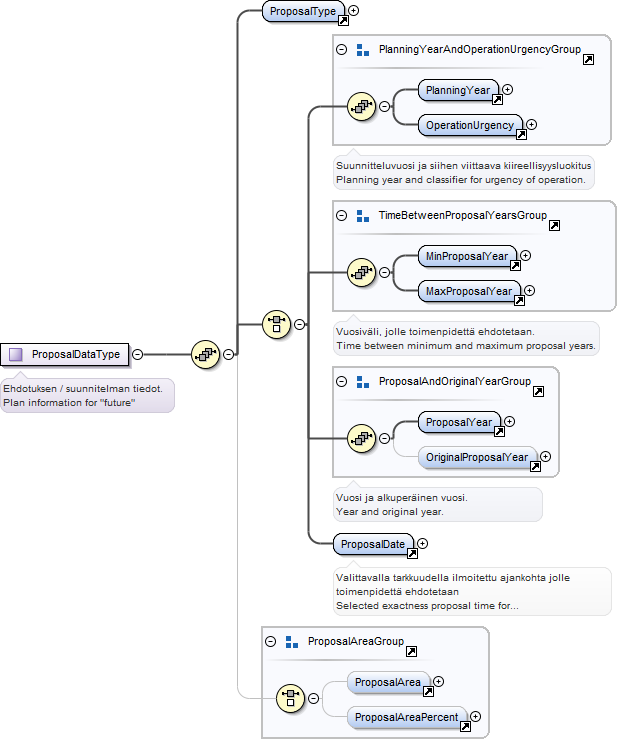Collapse the sequence inside TimeBetweenProposalYearsGroup
The height and width of the screenshot is (740, 619).
(x=385, y=272)
